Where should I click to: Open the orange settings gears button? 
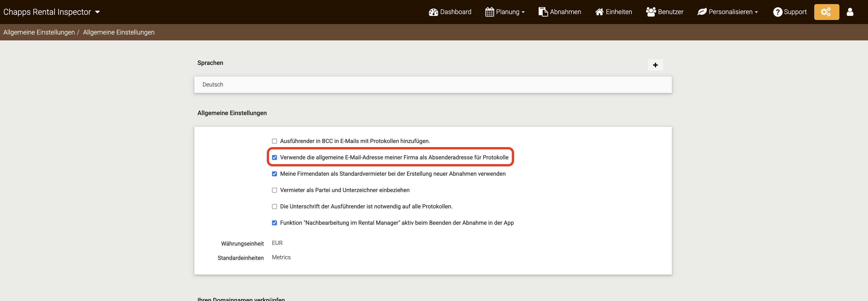[x=826, y=12]
